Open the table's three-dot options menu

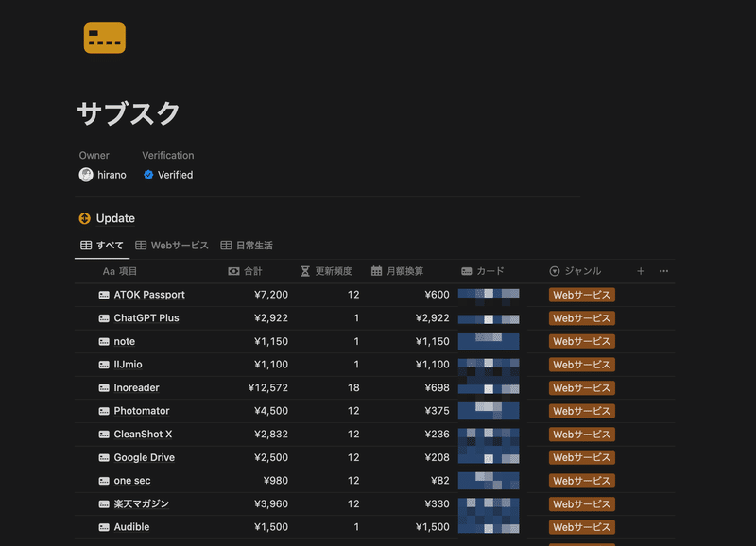click(x=664, y=271)
